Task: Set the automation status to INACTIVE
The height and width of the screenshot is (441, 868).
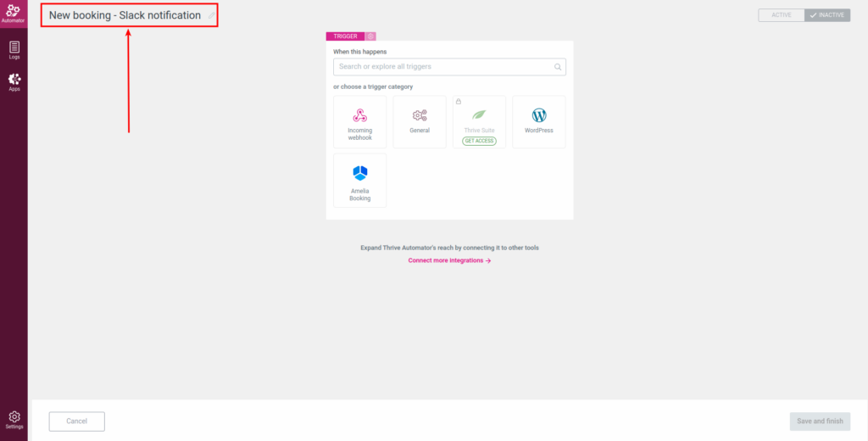Action: (826, 15)
